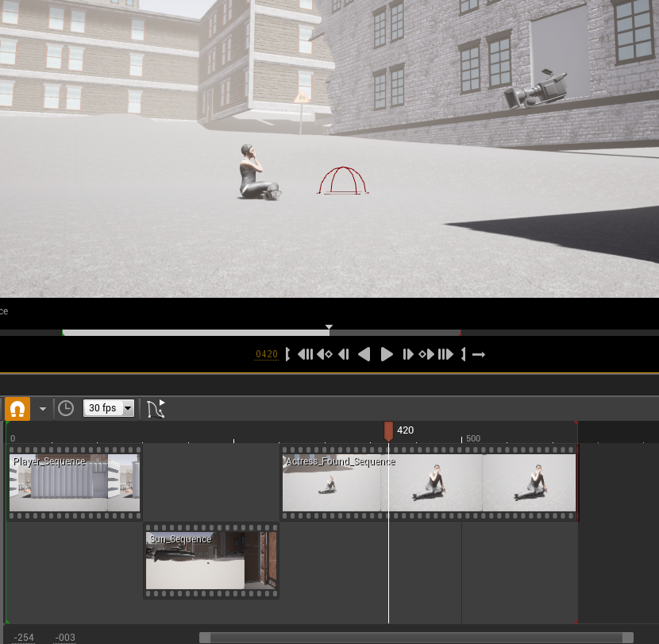This screenshot has height=644, width=659.
Task: Go to the previous keyframe
Action: pos(324,354)
